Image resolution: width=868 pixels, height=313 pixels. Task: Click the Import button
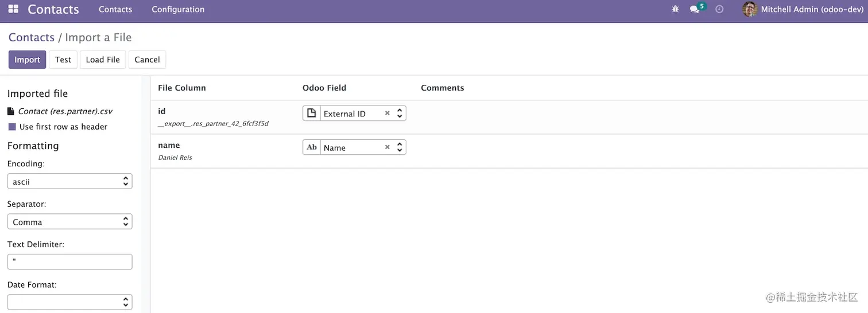(27, 60)
